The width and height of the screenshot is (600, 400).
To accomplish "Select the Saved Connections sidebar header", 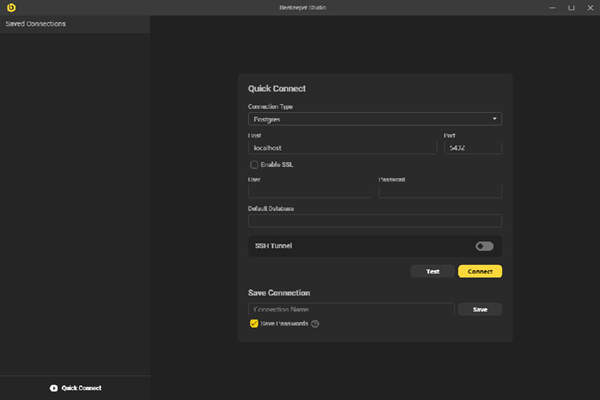I will (x=36, y=23).
